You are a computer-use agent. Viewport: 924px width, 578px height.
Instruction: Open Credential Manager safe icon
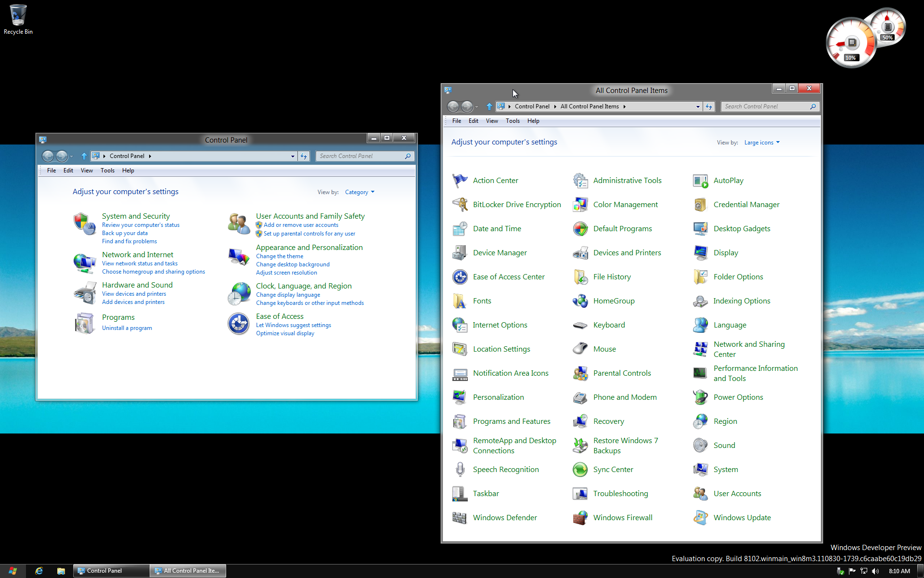click(x=700, y=205)
